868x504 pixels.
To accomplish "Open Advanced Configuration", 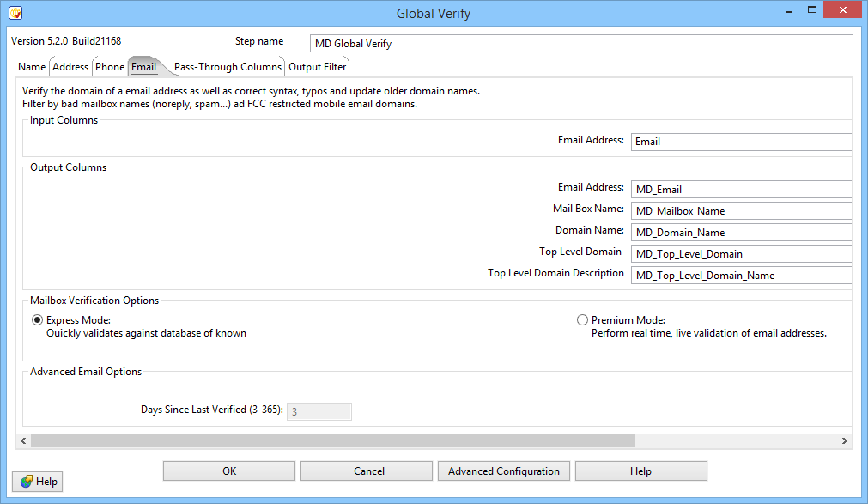I will click(504, 471).
